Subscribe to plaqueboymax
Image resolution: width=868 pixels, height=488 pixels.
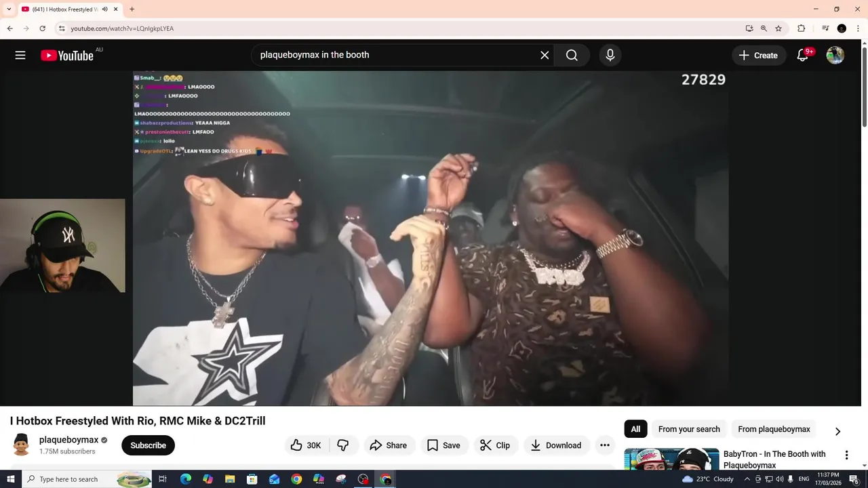(x=148, y=445)
